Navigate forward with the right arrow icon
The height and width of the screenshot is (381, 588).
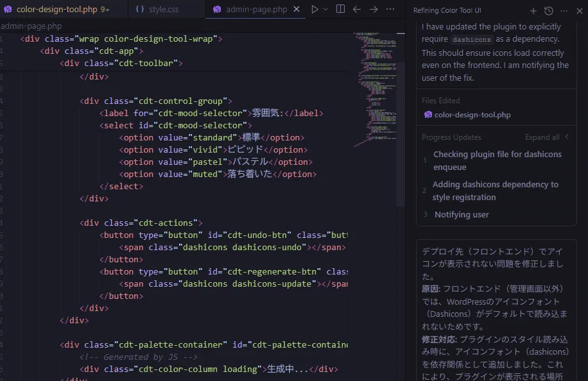(x=374, y=10)
